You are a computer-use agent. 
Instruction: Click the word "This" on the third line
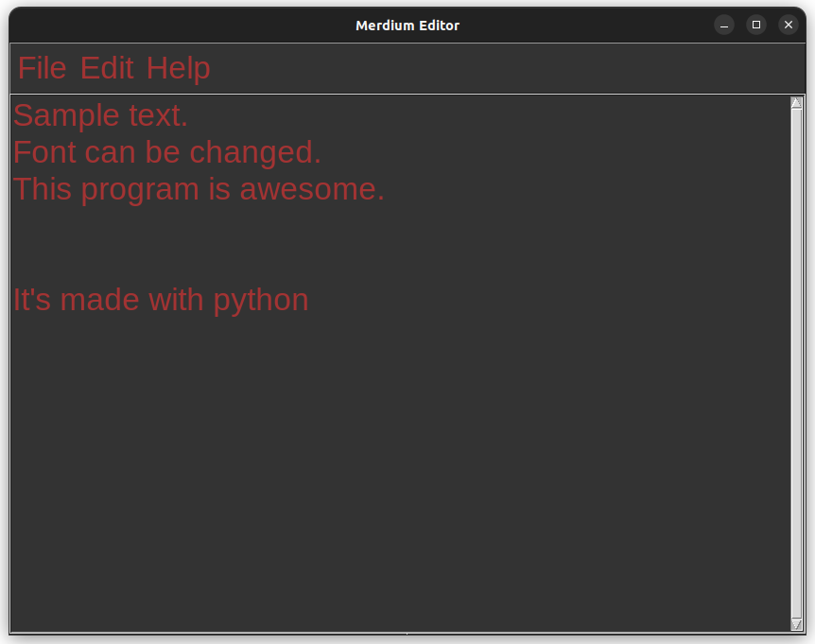[x=43, y=189]
